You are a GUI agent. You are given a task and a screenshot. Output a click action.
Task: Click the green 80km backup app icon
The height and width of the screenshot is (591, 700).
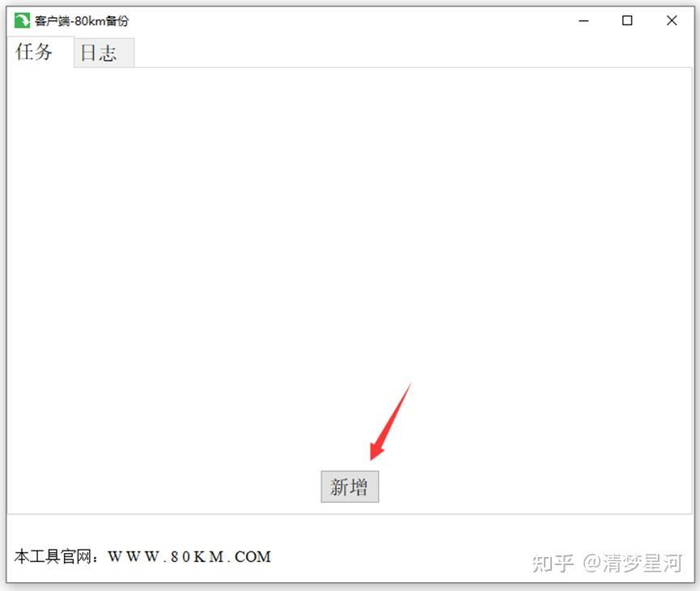click(x=22, y=20)
